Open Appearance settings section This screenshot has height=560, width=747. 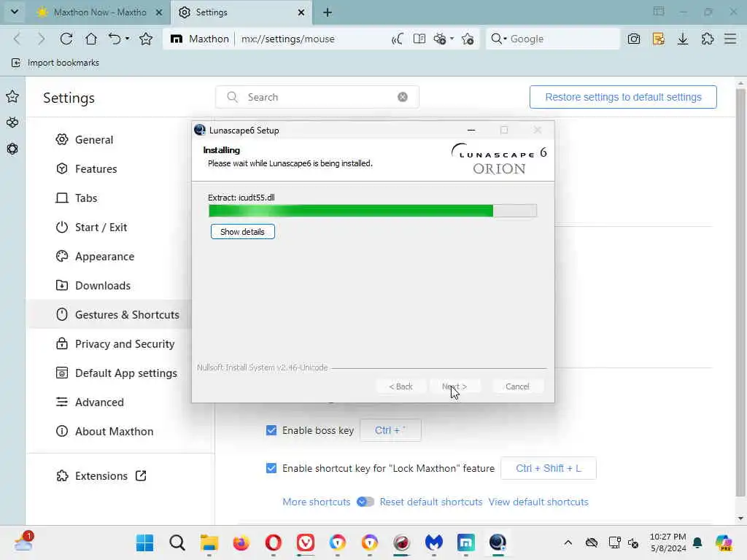[x=96, y=257]
